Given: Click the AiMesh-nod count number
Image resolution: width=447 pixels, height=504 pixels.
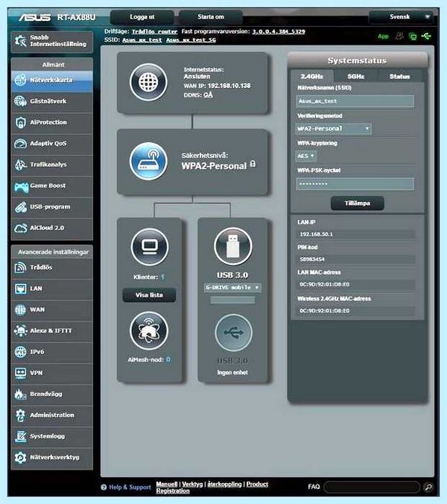Looking at the screenshot, I should click(x=168, y=359).
